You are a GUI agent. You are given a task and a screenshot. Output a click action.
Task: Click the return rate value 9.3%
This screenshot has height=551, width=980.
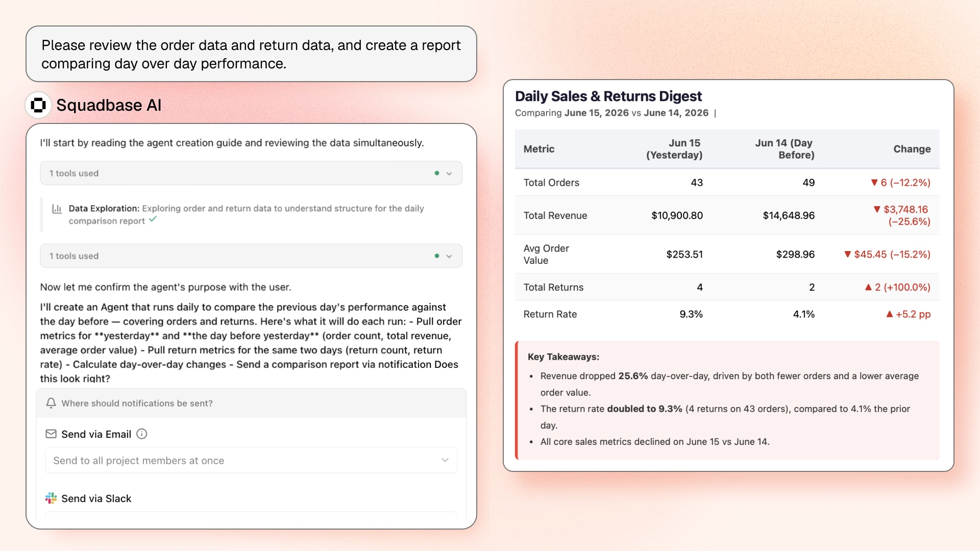tap(691, 314)
